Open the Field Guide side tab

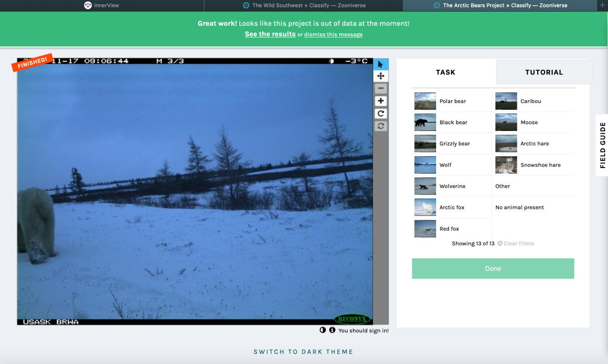coord(602,145)
